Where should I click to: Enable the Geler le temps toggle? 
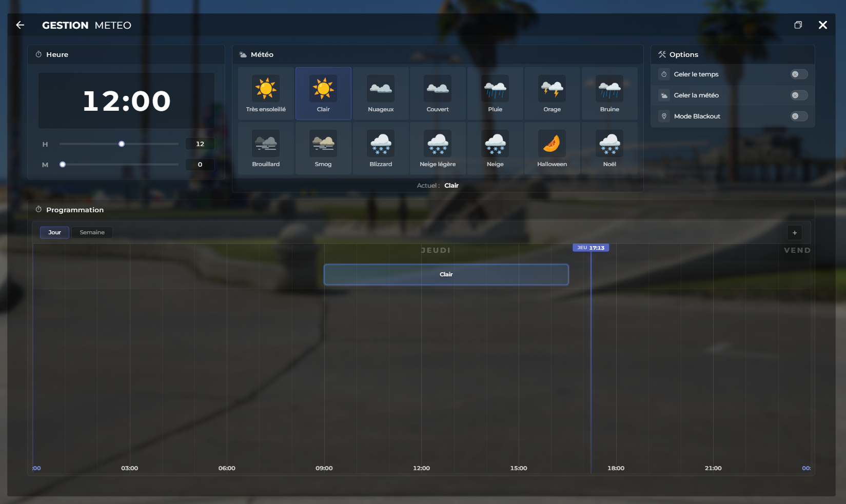799,74
